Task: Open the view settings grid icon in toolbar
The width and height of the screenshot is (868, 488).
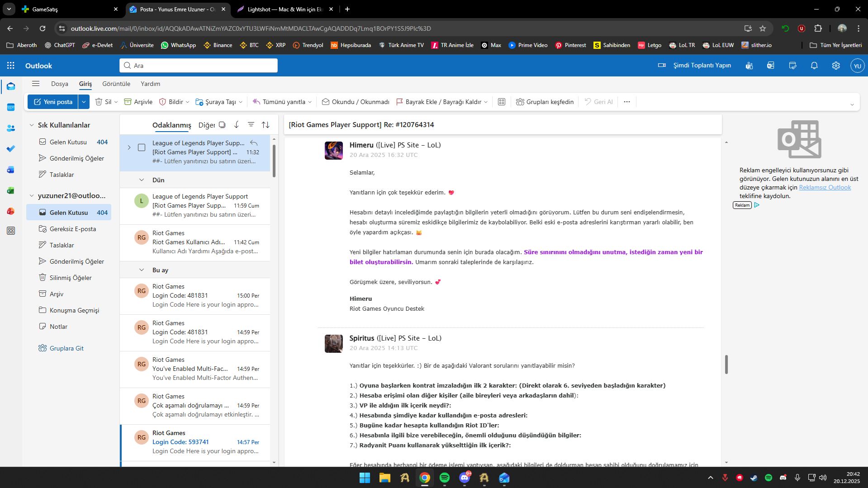Action: click(502, 102)
